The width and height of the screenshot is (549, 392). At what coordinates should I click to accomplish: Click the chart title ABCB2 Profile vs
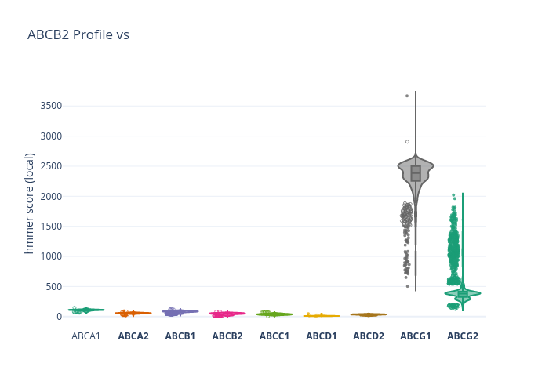coord(78,34)
